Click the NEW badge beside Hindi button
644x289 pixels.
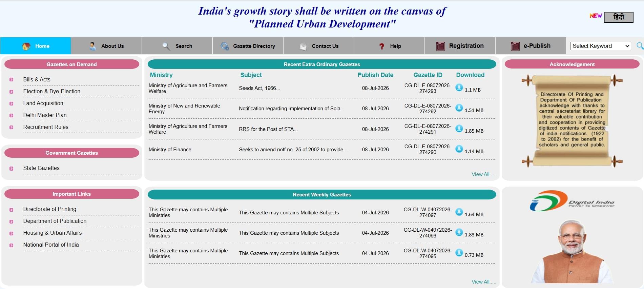[x=596, y=16]
